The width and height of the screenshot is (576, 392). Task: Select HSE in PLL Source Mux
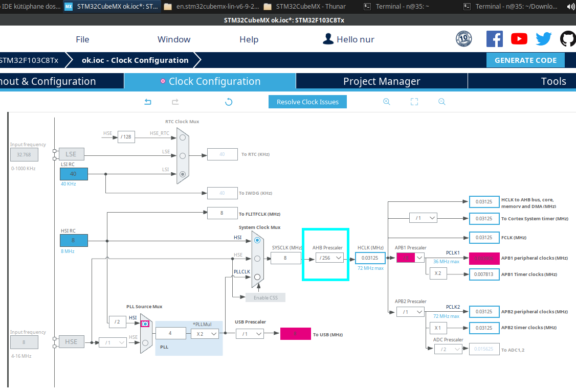pos(145,342)
